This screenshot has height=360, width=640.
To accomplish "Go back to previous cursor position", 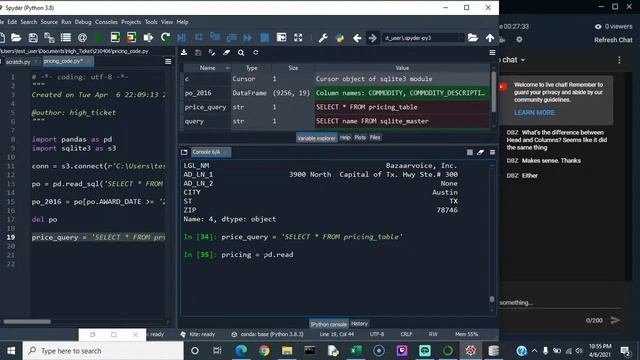I will 357,38.
